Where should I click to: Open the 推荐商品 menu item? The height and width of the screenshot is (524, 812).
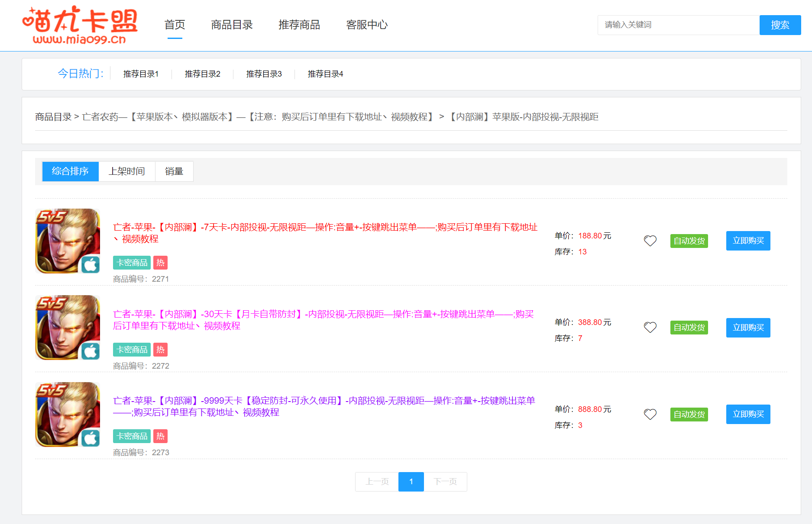[x=299, y=25]
